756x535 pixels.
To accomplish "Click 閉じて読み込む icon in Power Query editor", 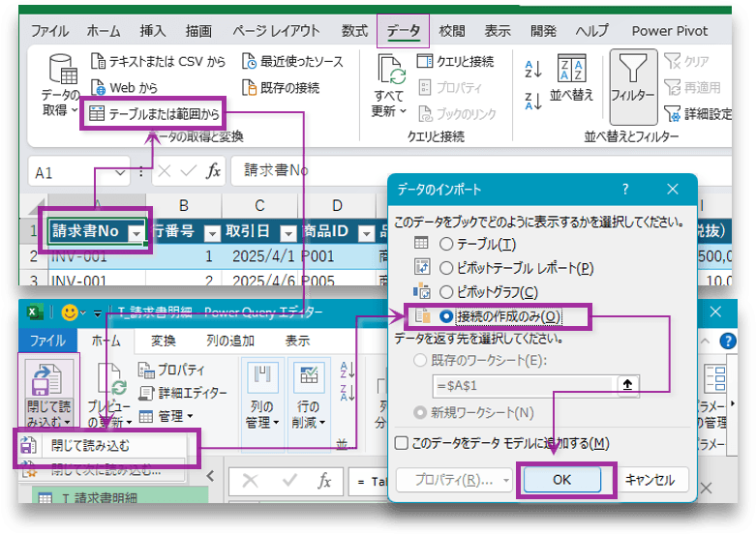I will (47, 379).
